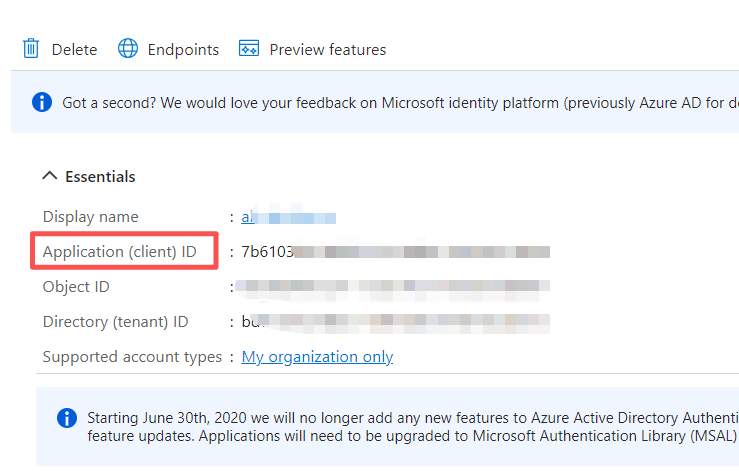Open Endpoints from the toolbar label
Viewport: 739px width, 471px height.
tap(183, 50)
